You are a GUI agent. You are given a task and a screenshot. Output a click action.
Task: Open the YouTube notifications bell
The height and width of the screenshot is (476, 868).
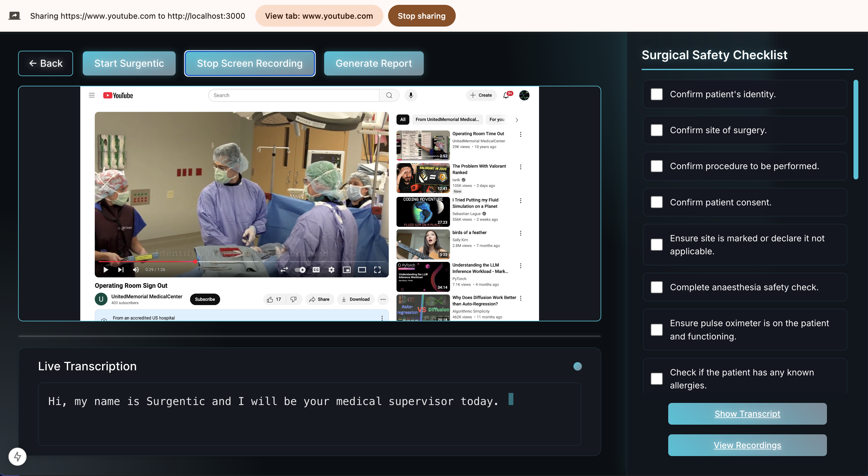(506, 95)
